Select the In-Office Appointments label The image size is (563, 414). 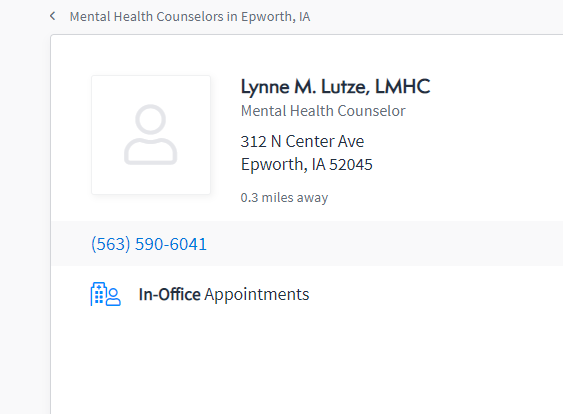(x=224, y=294)
